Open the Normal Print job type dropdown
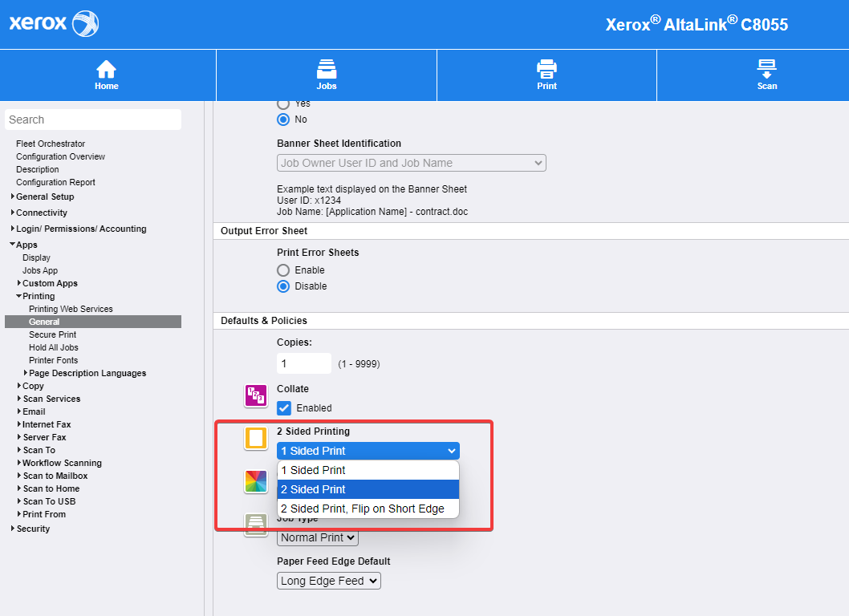849x616 pixels. (318, 537)
